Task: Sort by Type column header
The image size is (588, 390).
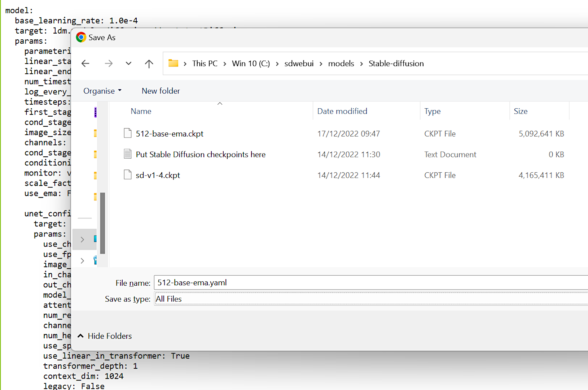Action: (x=433, y=111)
